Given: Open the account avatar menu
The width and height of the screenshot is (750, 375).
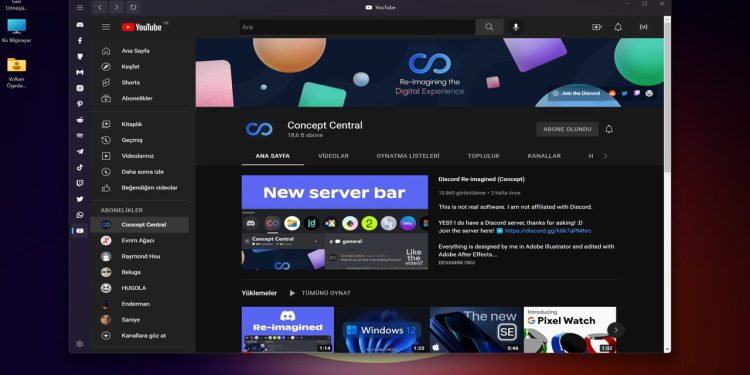Looking at the screenshot, I should pos(643,27).
